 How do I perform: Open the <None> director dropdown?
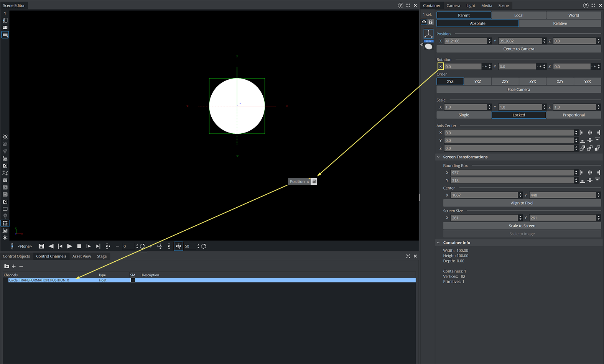coord(25,246)
